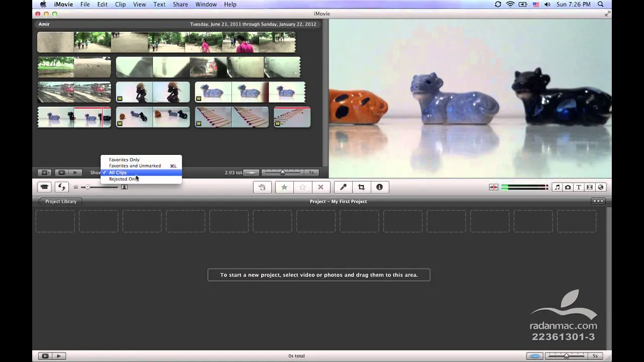Toggle audio skimming button
This screenshot has height=362, width=644.
[494, 187]
